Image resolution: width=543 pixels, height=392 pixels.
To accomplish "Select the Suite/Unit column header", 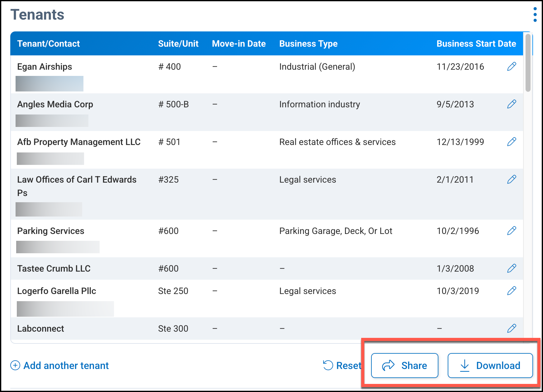I will coord(178,44).
